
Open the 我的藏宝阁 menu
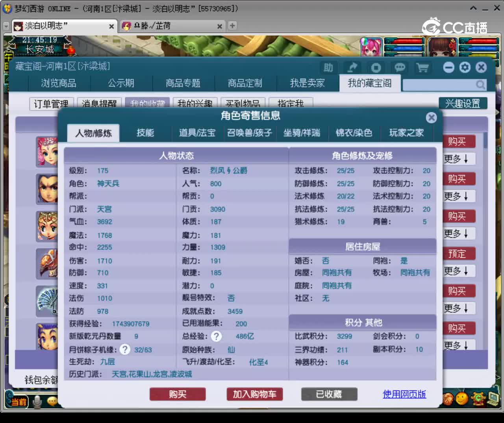[x=370, y=83]
